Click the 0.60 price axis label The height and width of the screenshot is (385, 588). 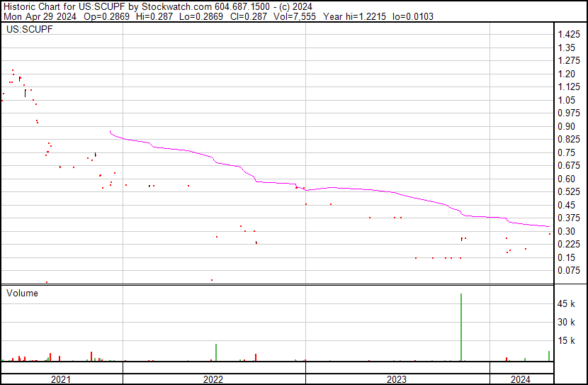pos(565,179)
